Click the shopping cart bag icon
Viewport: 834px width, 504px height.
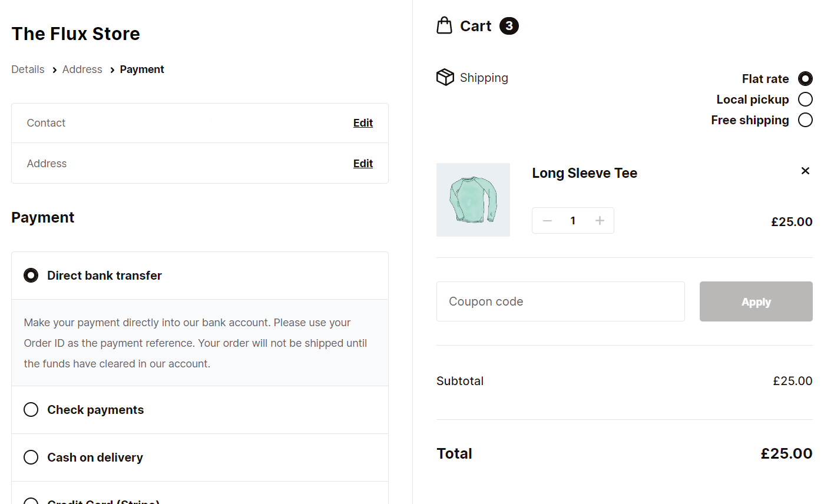pyautogui.click(x=446, y=25)
